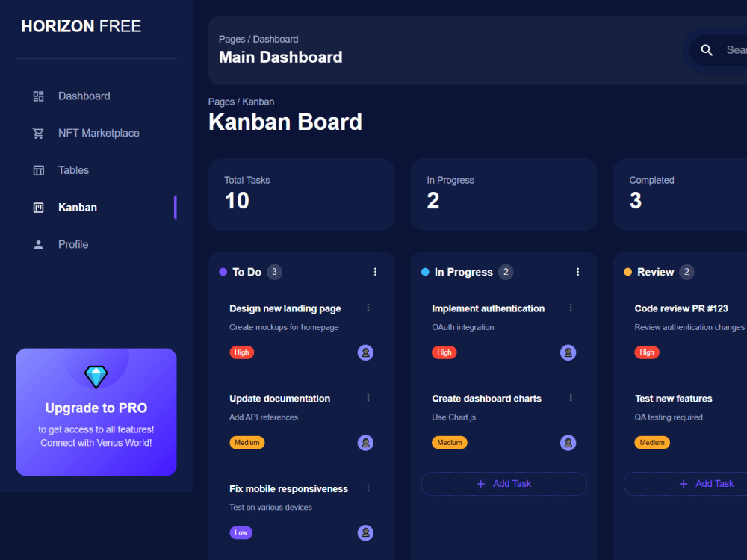Click the search magnifier icon
The width and height of the screenshot is (747, 560).
point(707,50)
